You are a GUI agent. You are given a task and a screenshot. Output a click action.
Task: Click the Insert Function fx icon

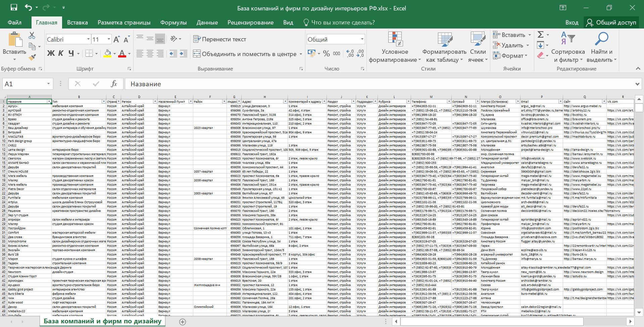[x=114, y=84]
